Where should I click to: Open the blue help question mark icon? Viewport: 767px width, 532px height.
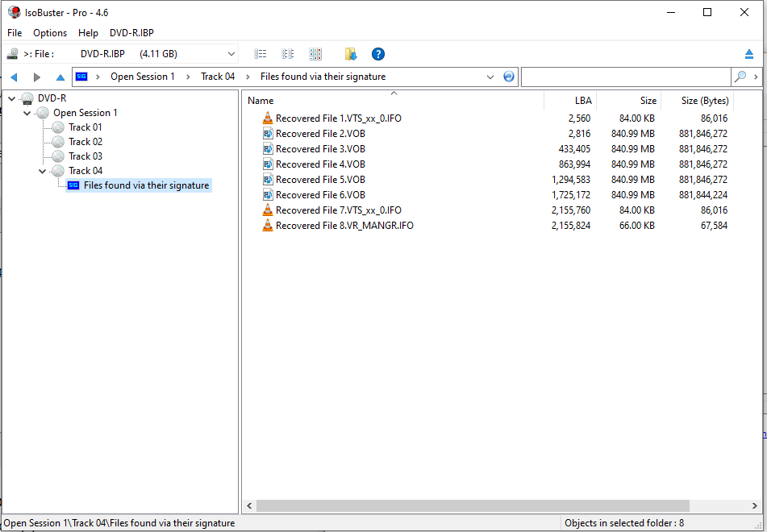(378, 54)
